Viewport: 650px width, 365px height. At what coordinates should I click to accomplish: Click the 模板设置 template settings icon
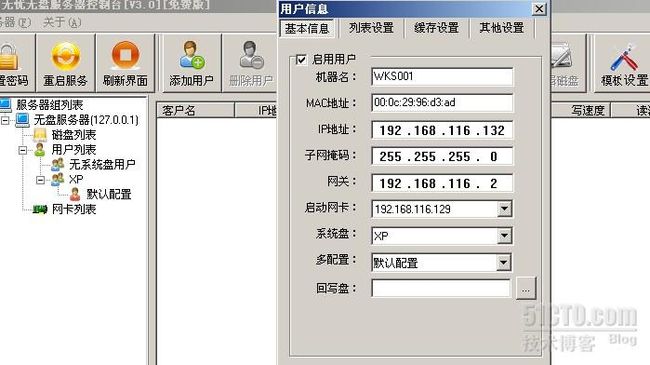(x=624, y=57)
